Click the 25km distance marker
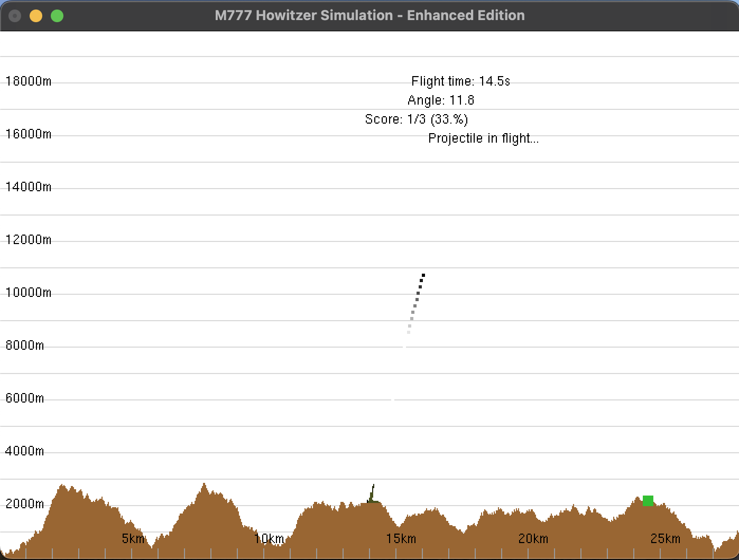Screen dimensions: 739x560 coord(666,539)
